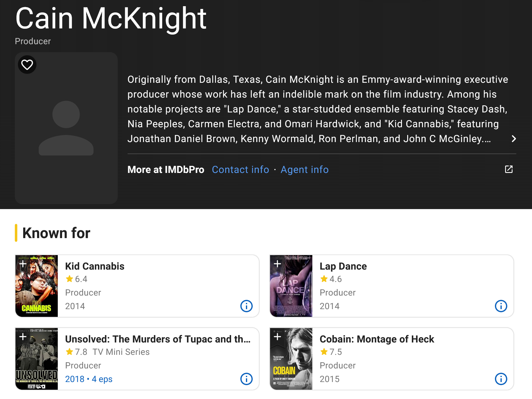Viewport: 532px width, 399px height.
Task: View info popup for Cobain: Montage of Heck
Action: pyautogui.click(x=501, y=379)
